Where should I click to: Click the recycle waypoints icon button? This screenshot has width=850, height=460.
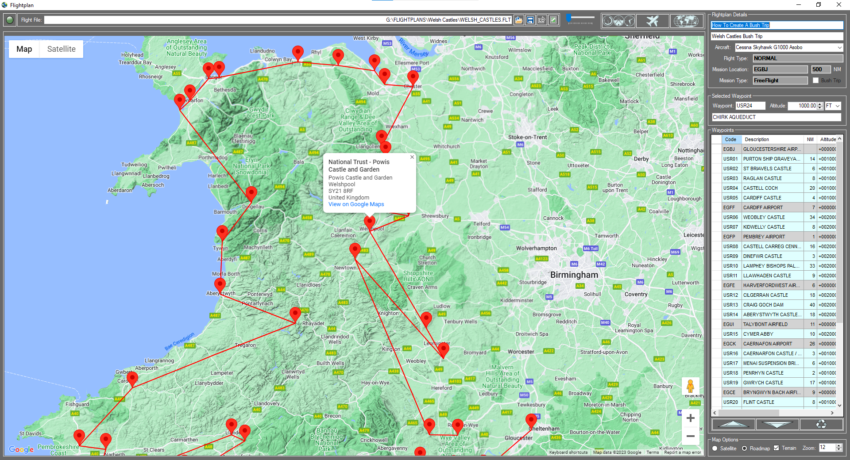pos(819,424)
